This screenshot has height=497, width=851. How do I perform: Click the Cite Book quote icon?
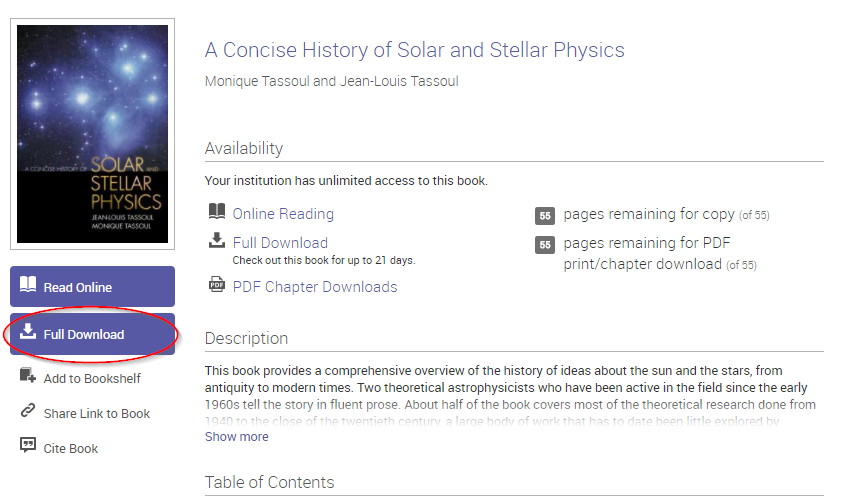28,447
